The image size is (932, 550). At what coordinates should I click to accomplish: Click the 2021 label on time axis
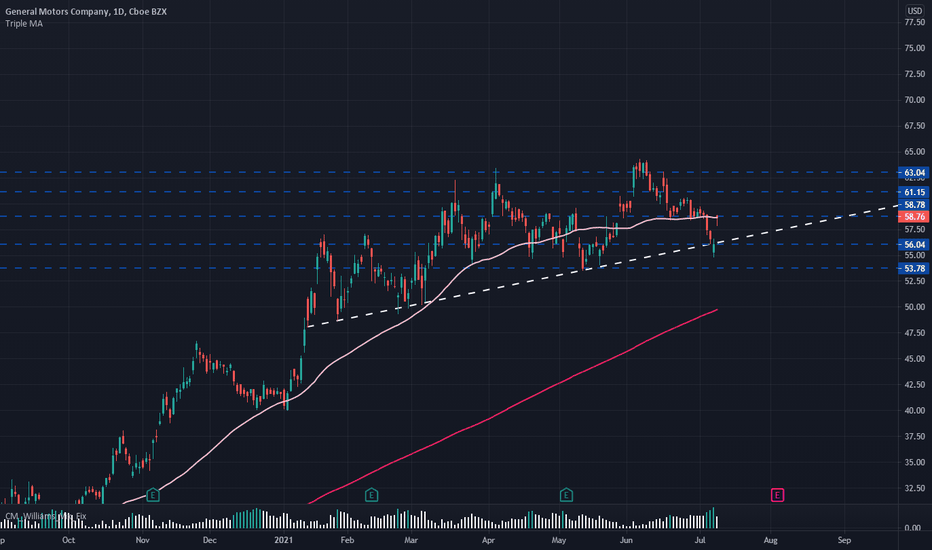coord(284,540)
